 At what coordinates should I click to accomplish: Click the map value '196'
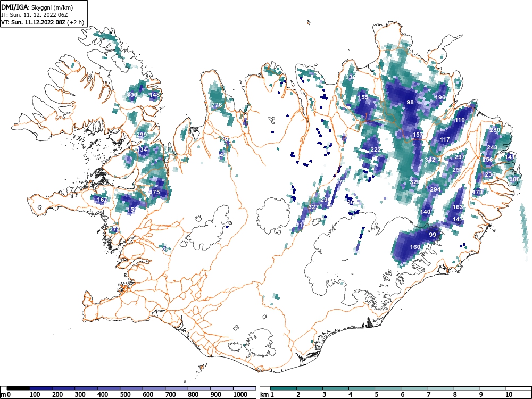pos(440,97)
